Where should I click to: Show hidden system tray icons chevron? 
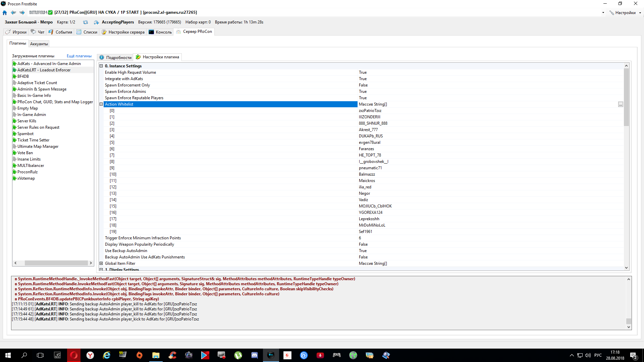(572, 355)
